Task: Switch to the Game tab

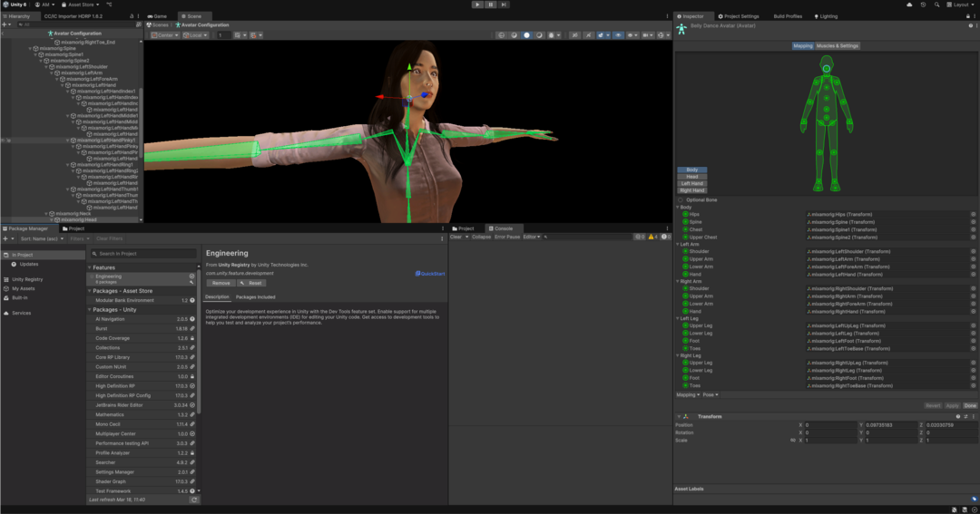Action: [x=158, y=16]
